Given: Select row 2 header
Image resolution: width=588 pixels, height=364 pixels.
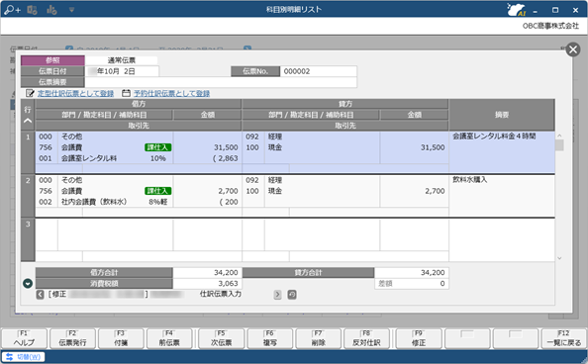Looking at the screenshot, I should point(28,195).
